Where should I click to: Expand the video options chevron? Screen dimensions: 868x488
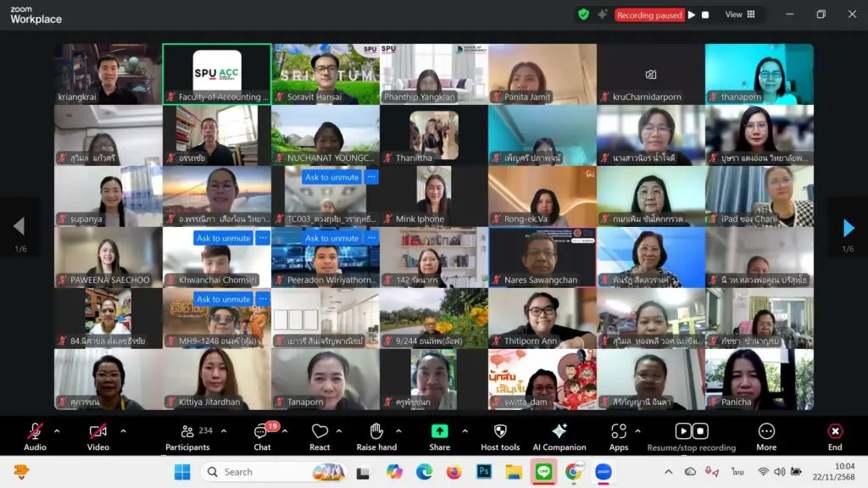123,431
